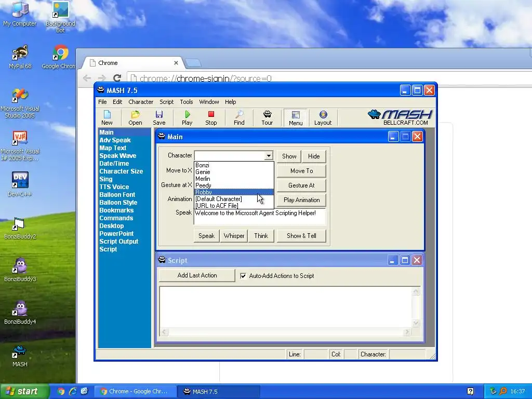Click the Play Animation button
The width and height of the screenshot is (532, 399).
(x=302, y=200)
